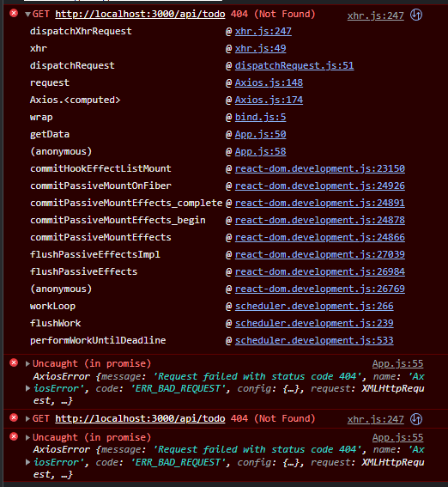Open react-dom.development.js:23150 link
Image resolution: width=448 pixels, height=487 pixels.
(x=320, y=168)
